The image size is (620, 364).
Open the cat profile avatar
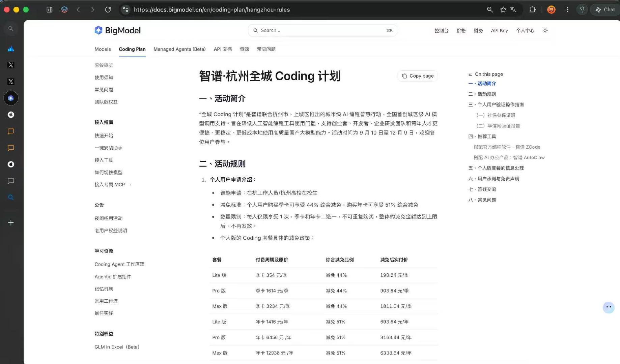click(551, 10)
